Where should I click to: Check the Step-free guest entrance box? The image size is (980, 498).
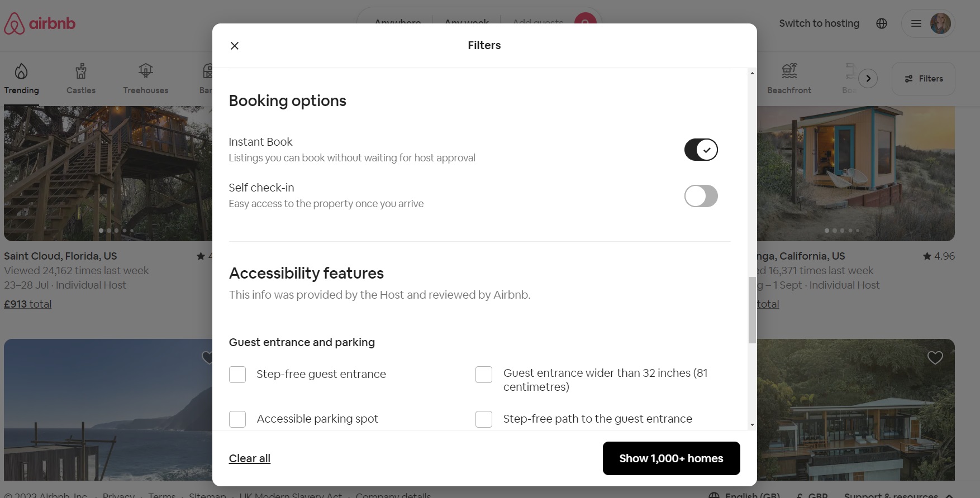tap(237, 374)
